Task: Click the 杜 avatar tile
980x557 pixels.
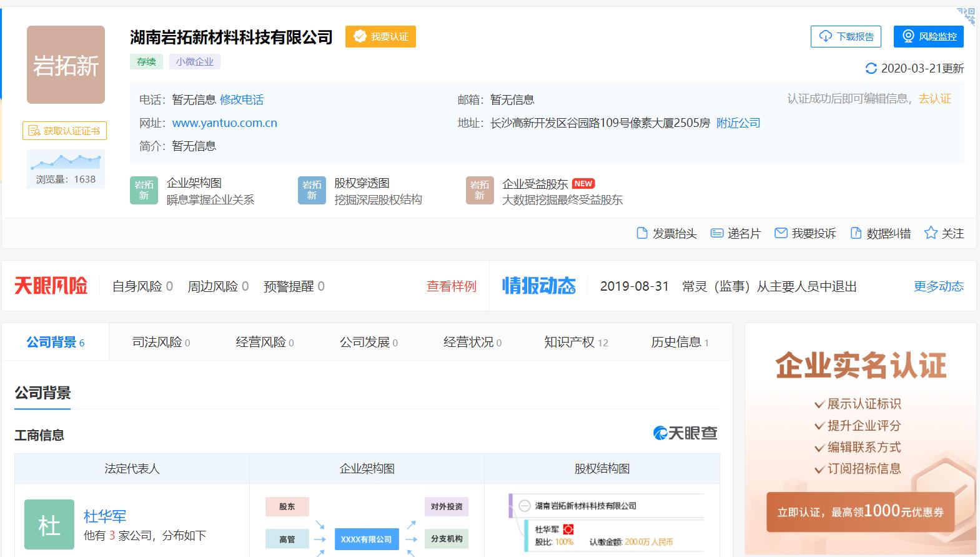Action: click(x=49, y=524)
